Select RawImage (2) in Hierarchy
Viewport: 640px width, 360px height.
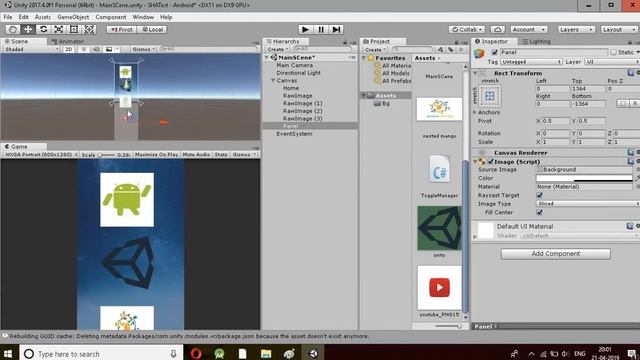[302, 111]
